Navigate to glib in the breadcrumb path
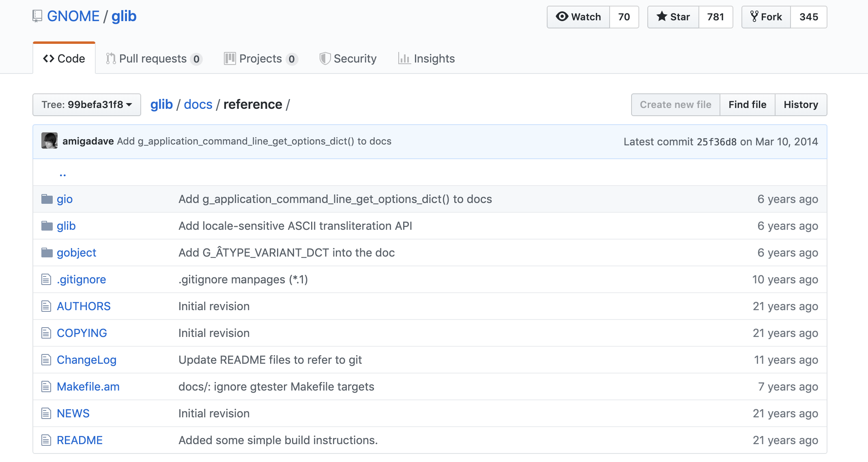Viewport: 868px width, 462px height. [161, 104]
